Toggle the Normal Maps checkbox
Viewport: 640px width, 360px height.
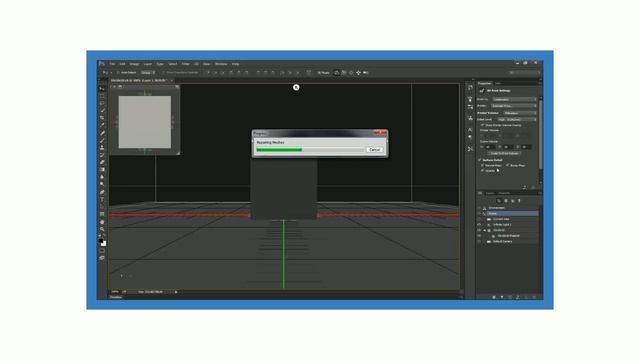point(482,165)
